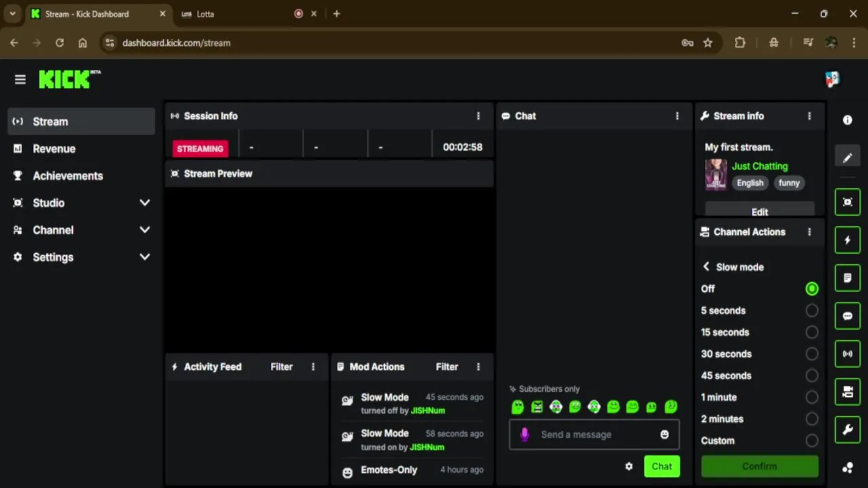The height and width of the screenshot is (488, 868).
Task: Click the pencil edit layout icon
Action: 848,158
